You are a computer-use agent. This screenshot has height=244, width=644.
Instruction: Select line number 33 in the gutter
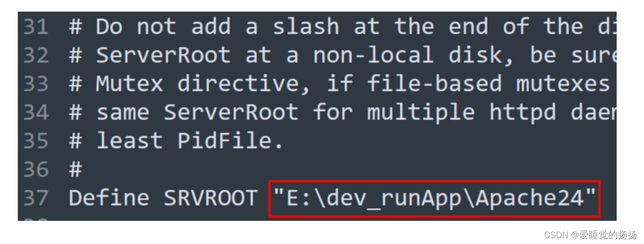pyautogui.click(x=36, y=84)
